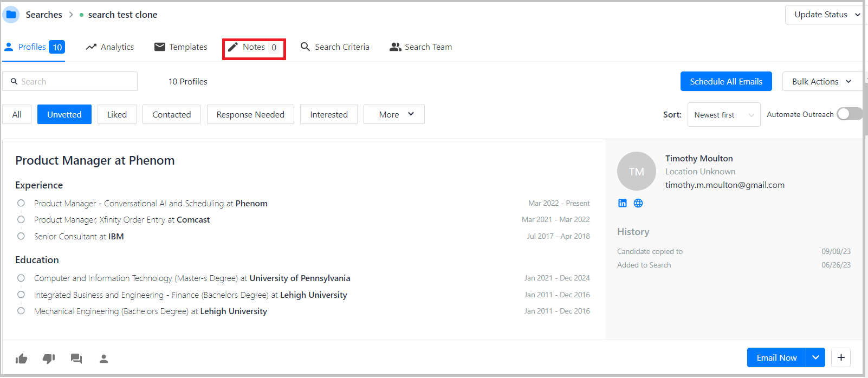Open the Analytics tab
Viewport: 868px width, 378px height.
click(x=110, y=47)
